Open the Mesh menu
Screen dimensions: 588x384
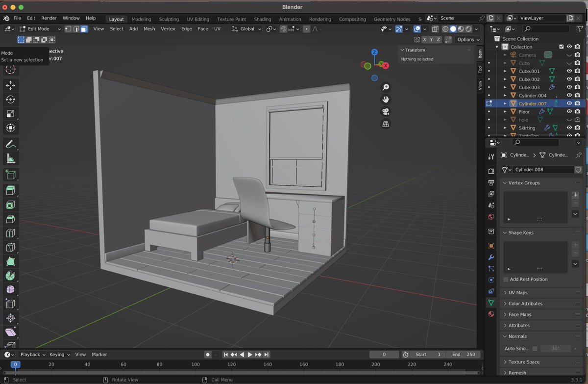149,29
